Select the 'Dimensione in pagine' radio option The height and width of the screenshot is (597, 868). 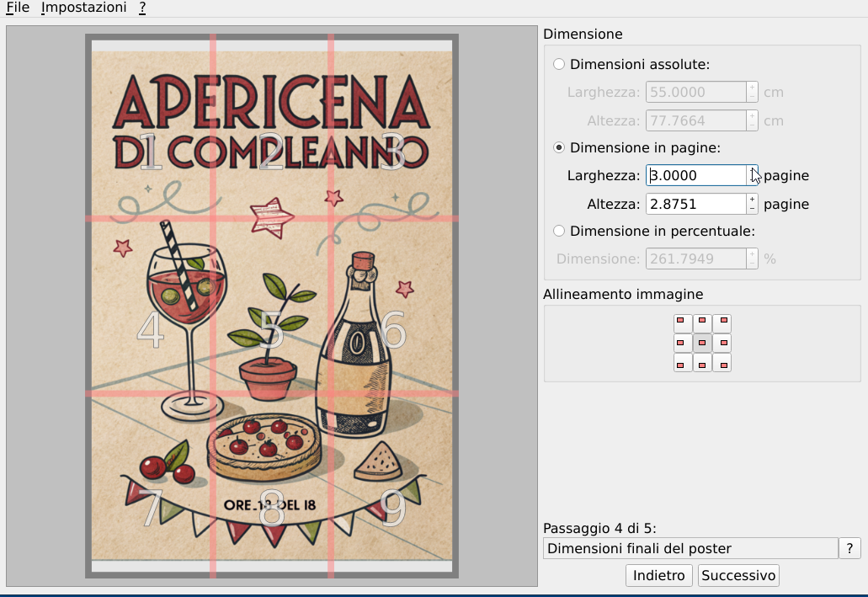point(559,148)
